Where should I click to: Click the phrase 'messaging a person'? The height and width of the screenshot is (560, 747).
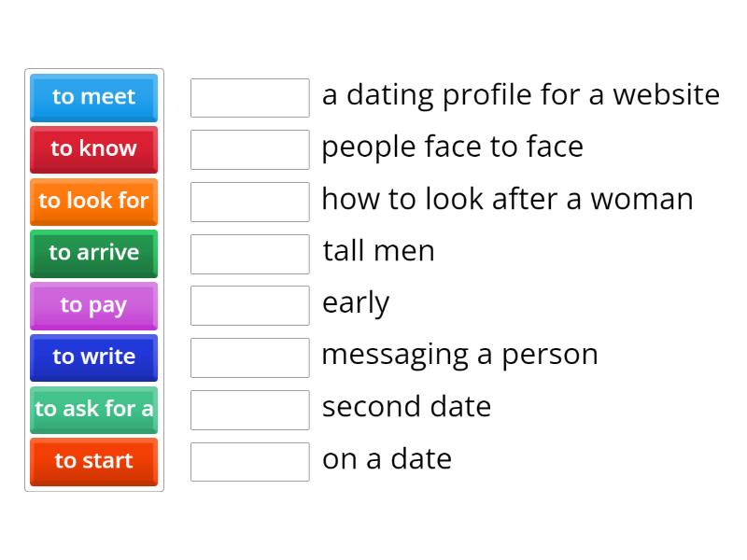[x=459, y=355]
